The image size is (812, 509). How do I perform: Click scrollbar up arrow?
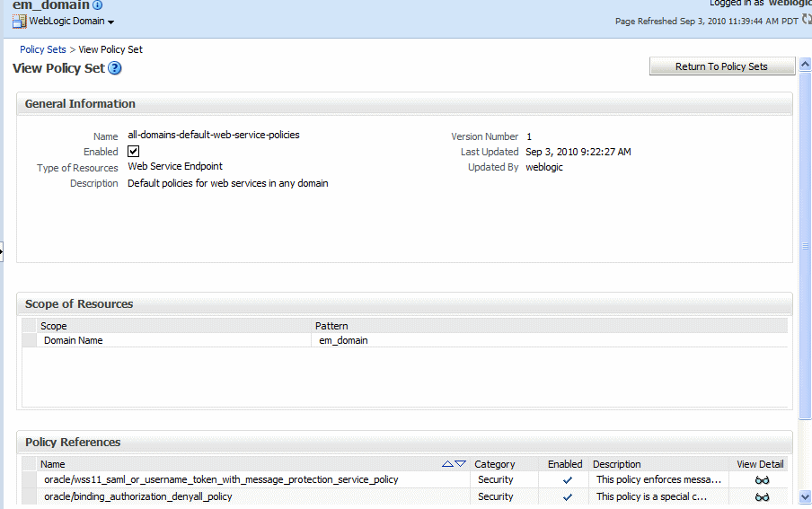[806, 65]
